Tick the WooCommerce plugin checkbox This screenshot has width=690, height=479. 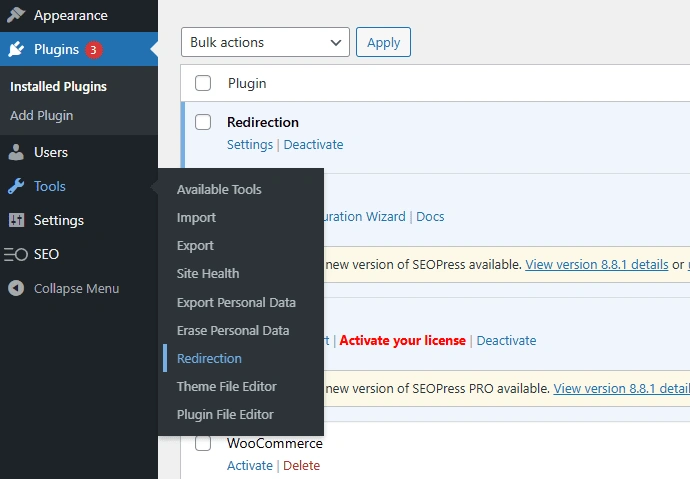click(x=203, y=443)
